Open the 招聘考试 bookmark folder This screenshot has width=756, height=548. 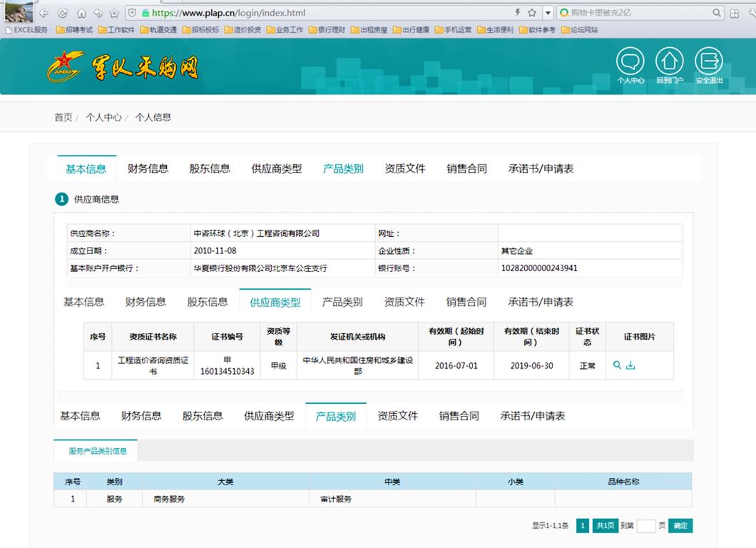[x=74, y=30]
